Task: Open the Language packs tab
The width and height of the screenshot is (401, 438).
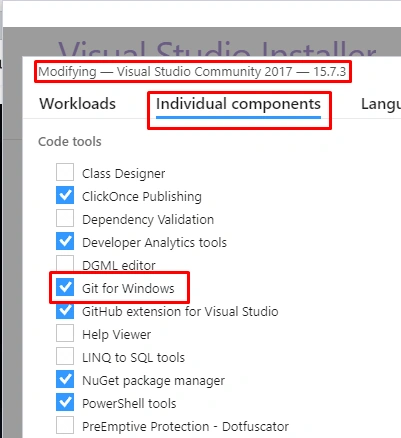Action: pos(381,105)
